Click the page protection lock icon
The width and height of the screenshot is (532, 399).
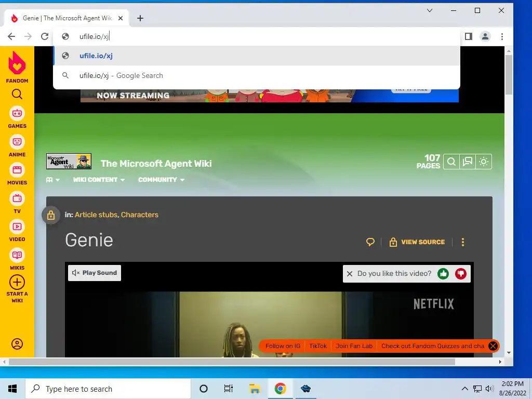(51, 215)
